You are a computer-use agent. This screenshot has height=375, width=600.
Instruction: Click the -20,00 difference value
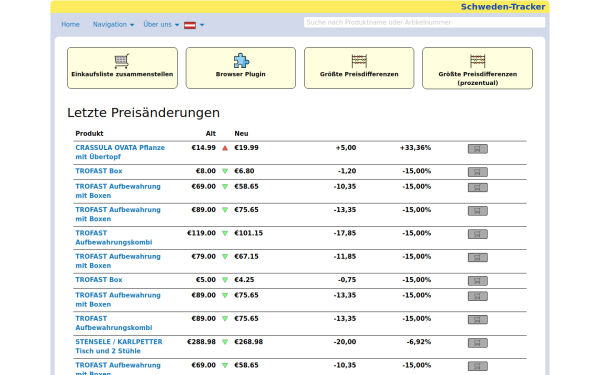[345, 342]
